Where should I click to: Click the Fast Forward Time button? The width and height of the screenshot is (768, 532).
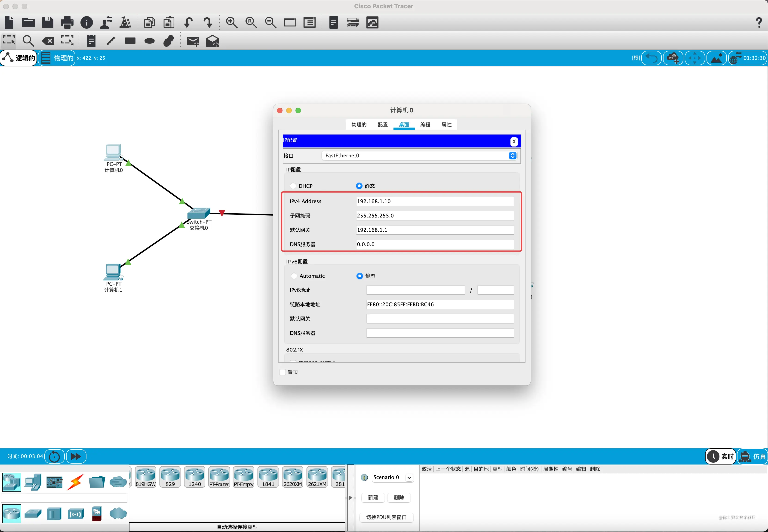point(76,456)
